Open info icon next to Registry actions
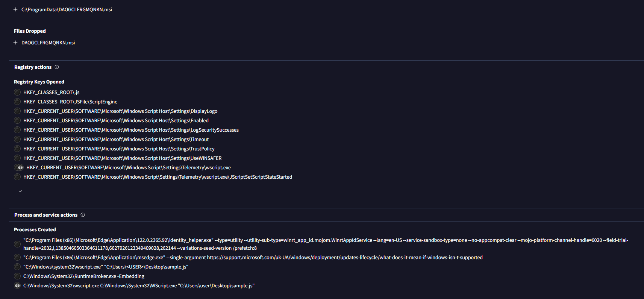The width and height of the screenshot is (644, 299). tap(57, 67)
